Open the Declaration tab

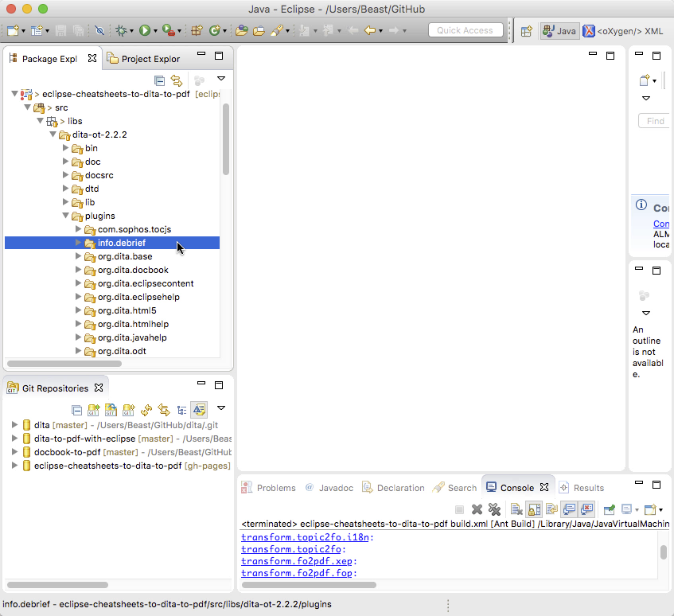393,488
